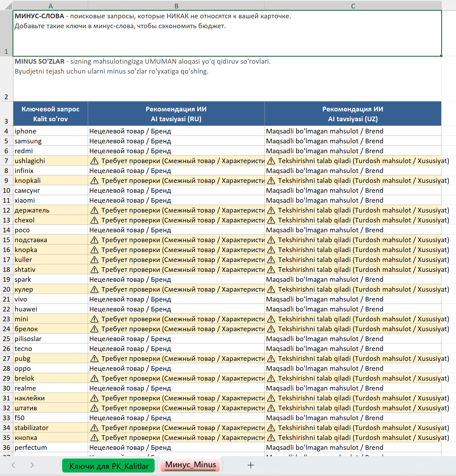Select the realme cell
Viewport: 456px width, 476px height.
pyautogui.click(x=51, y=388)
